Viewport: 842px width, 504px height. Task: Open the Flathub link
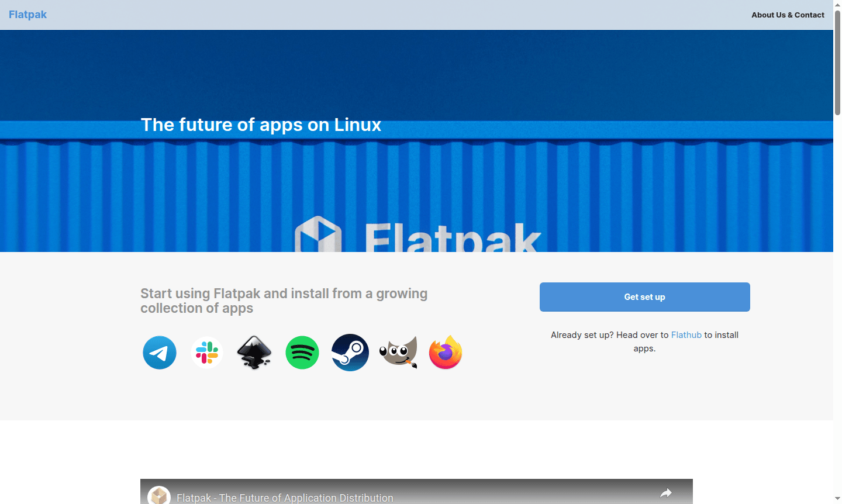tap(686, 334)
